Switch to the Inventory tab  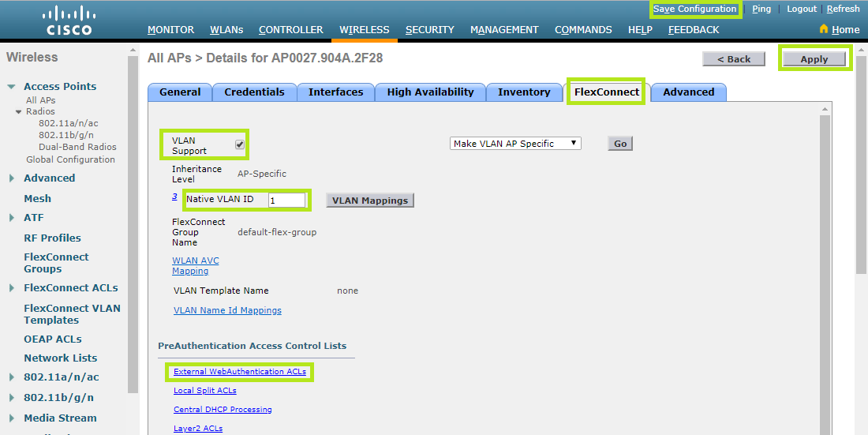pos(524,92)
